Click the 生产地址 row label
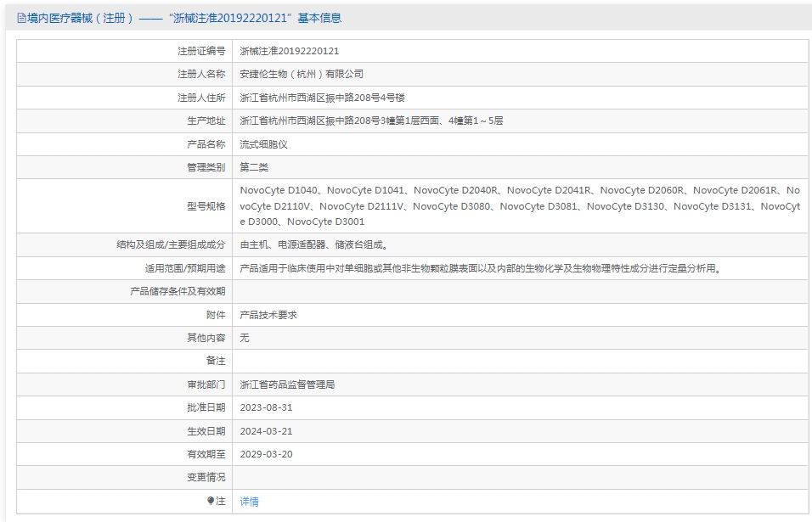812x522 pixels. (206, 121)
